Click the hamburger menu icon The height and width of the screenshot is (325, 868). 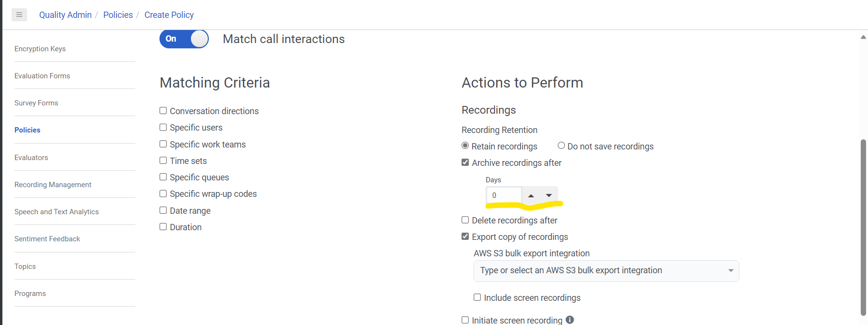(x=19, y=15)
